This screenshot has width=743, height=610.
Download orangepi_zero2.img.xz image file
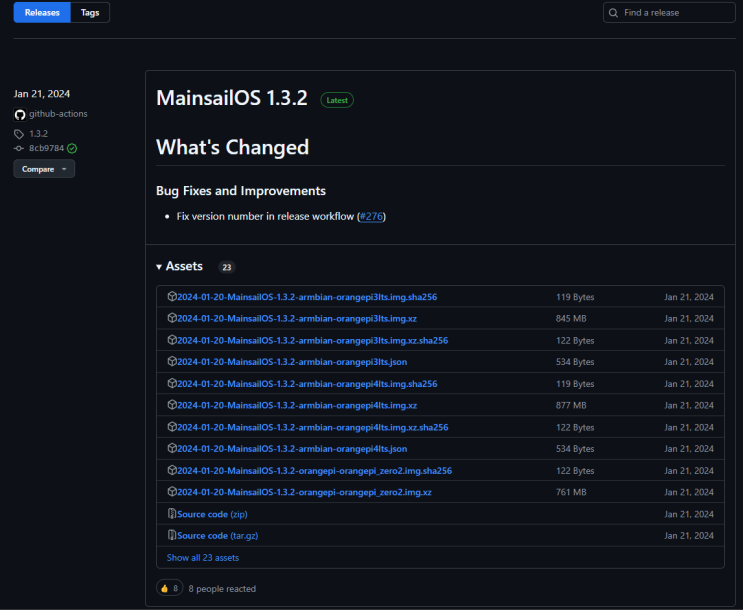tap(304, 492)
